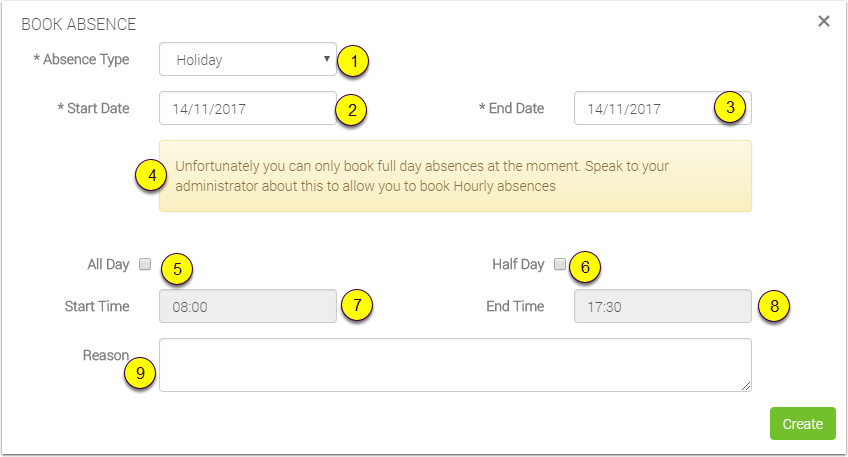
Task: Click the yellow number 7 marker
Action: (x=356, y=305)
